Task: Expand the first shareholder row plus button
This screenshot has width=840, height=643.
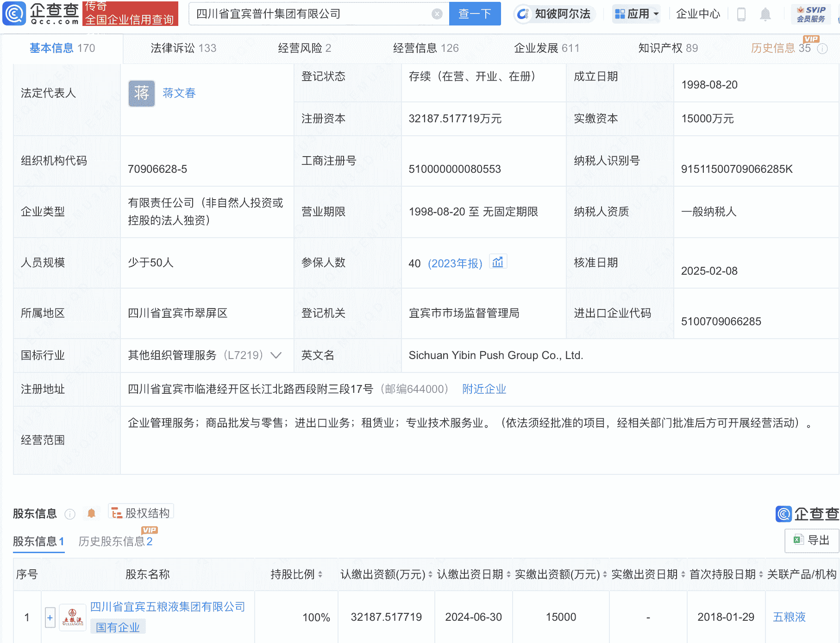Action: [x=50, y=617]
